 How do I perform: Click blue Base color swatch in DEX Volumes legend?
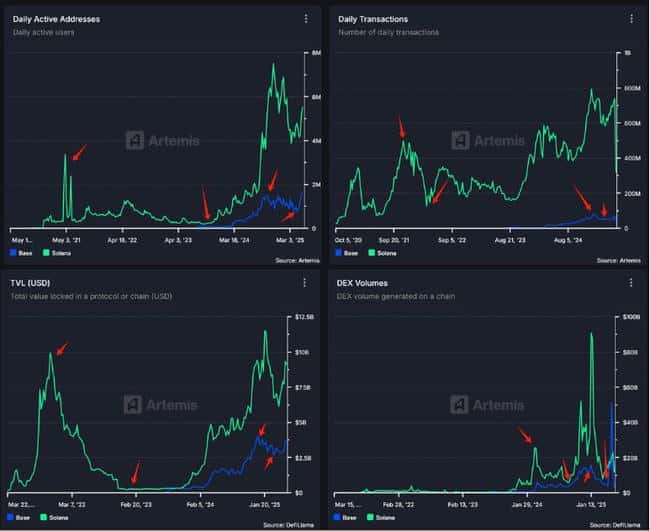[x=339, y=518]
